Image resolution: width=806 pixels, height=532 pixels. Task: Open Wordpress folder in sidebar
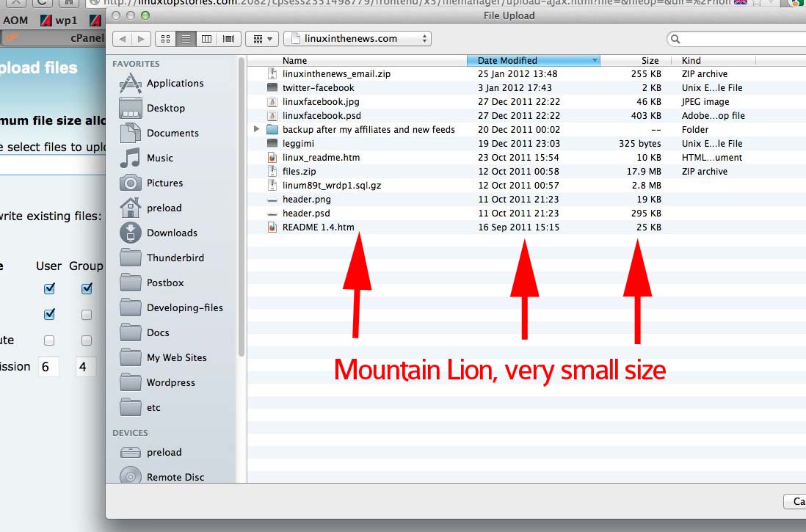tap(157, 382)
